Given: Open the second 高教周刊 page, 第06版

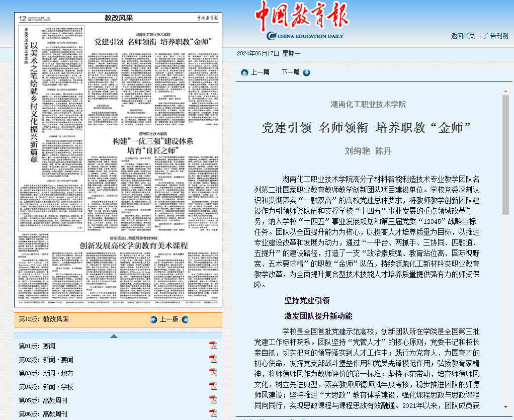Looking at the screenshot, I should tap(43, 414).
